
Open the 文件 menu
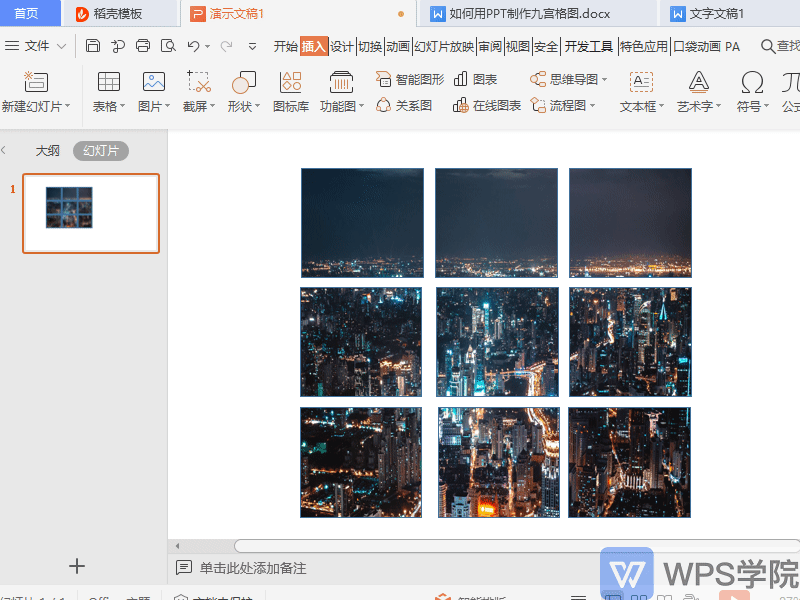click(x=36, y=46)
